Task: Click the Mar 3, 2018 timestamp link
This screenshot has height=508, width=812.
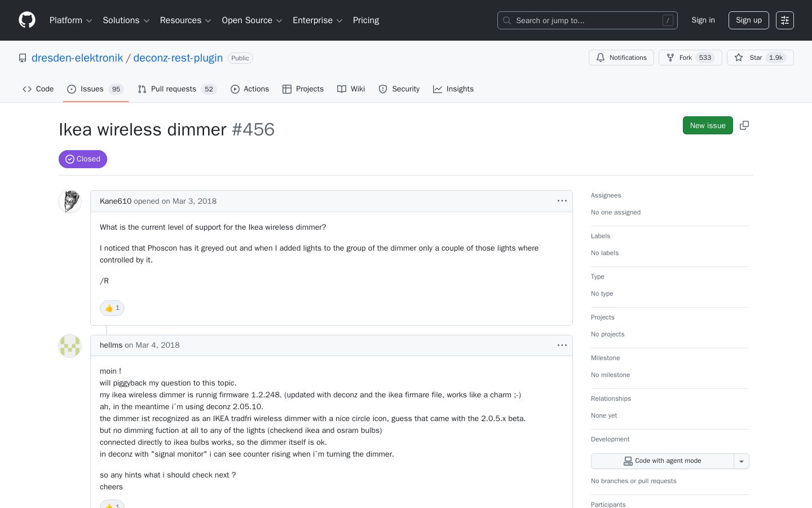Action: point(195,201)
